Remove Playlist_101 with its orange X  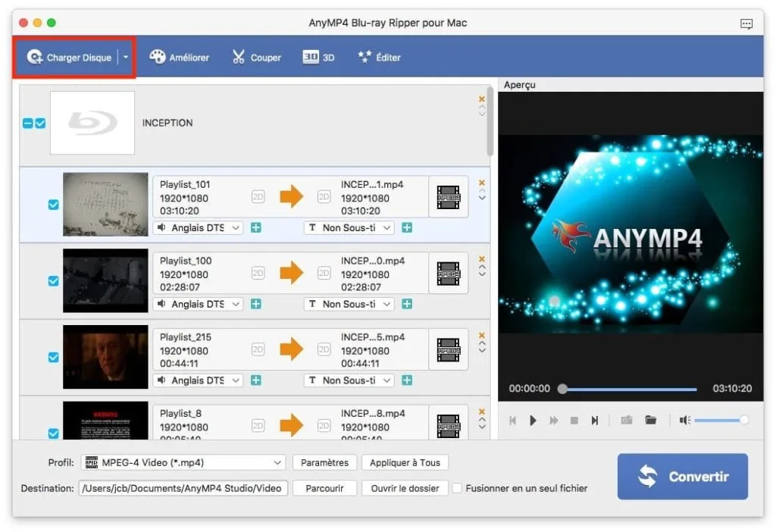(481, 183)
